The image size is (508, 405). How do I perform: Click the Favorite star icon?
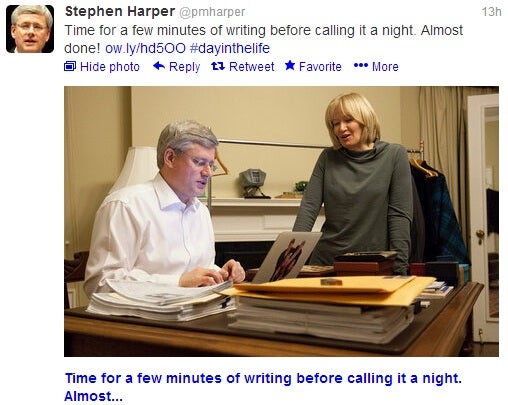(290, 66)
